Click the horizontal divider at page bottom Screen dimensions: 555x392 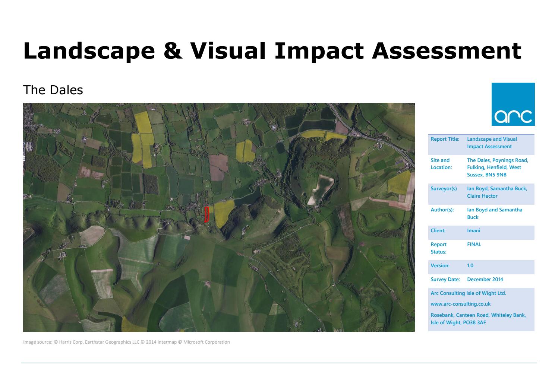[x=277, y=361]
